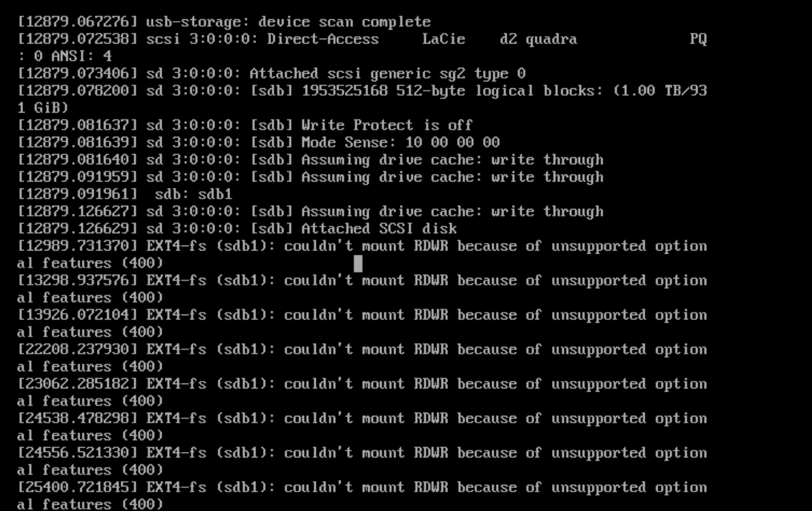This screenshot has height=511, width=812.
Task: Click the "usb-storage: device scan complete" message
Action: (x=288, y=22)
